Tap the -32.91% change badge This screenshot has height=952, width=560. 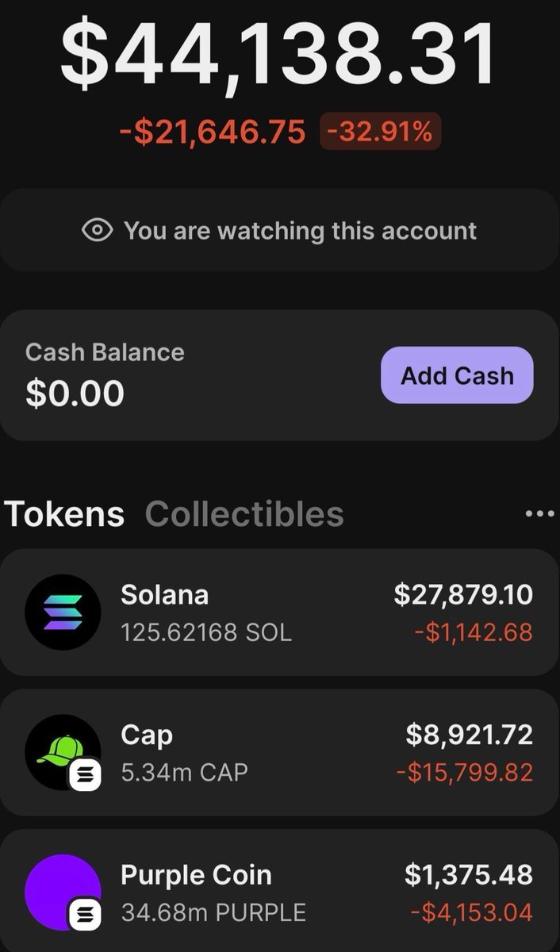coord(380,132)
